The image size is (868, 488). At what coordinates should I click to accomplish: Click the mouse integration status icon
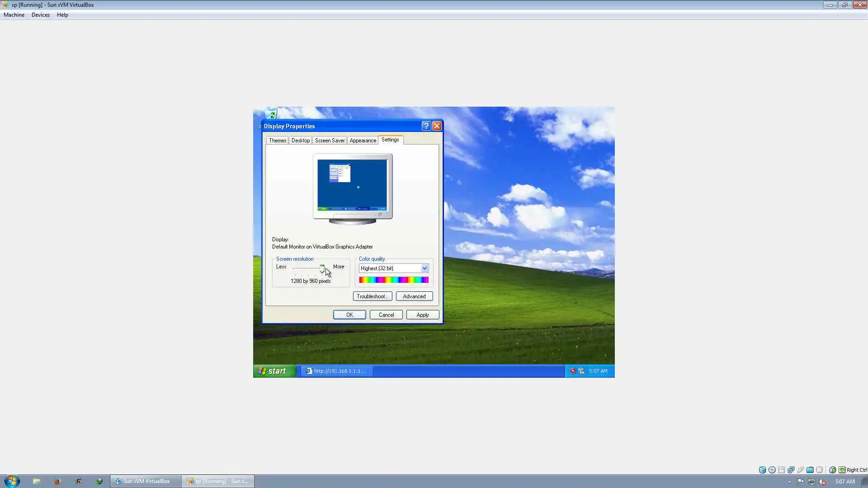(x=832, y=470)
